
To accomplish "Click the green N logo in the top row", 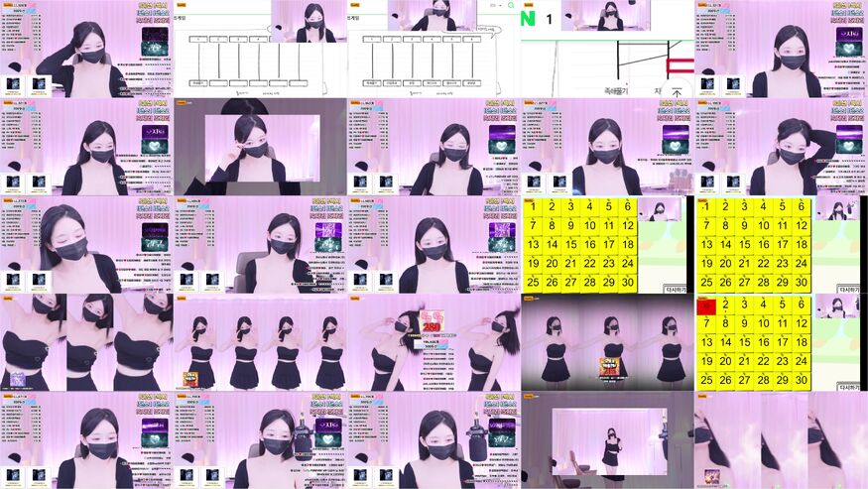I will (528, 18).
